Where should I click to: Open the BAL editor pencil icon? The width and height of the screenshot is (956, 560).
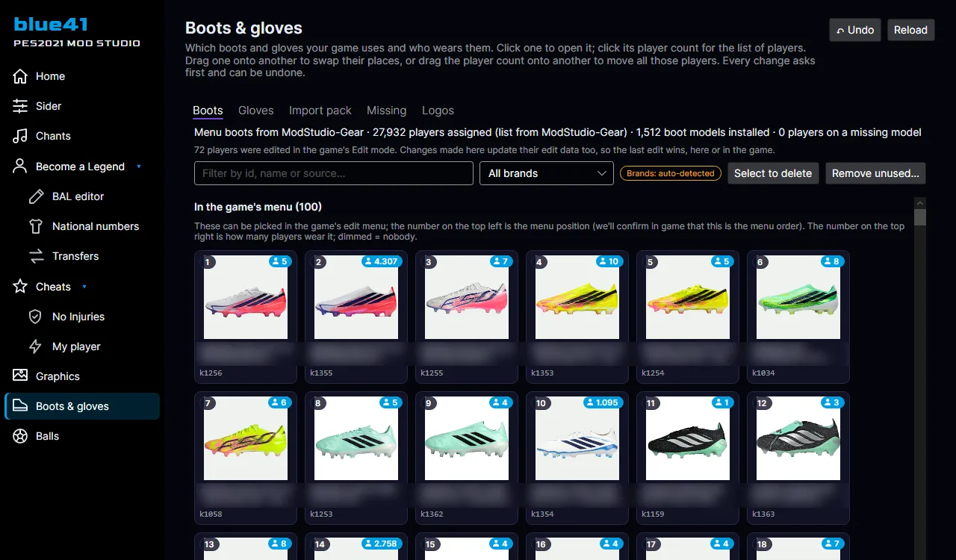coord(36,196)
